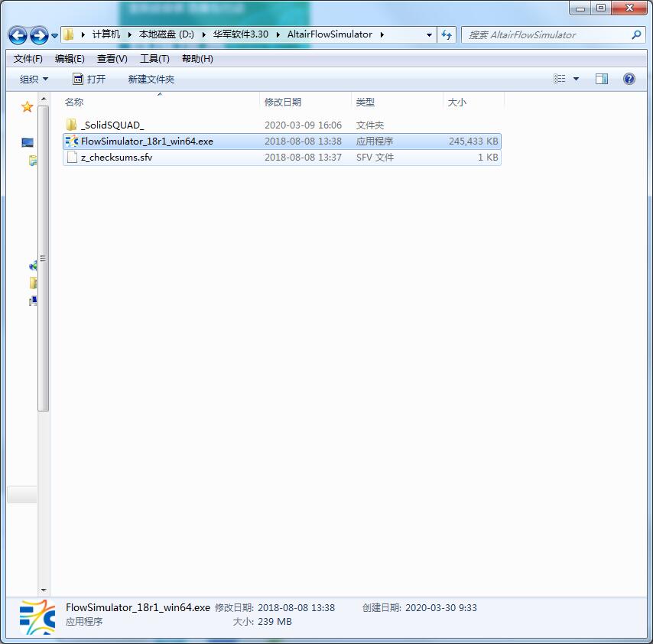Click 本地磁盘 (D:) in the address path

(x=167, y=34)
